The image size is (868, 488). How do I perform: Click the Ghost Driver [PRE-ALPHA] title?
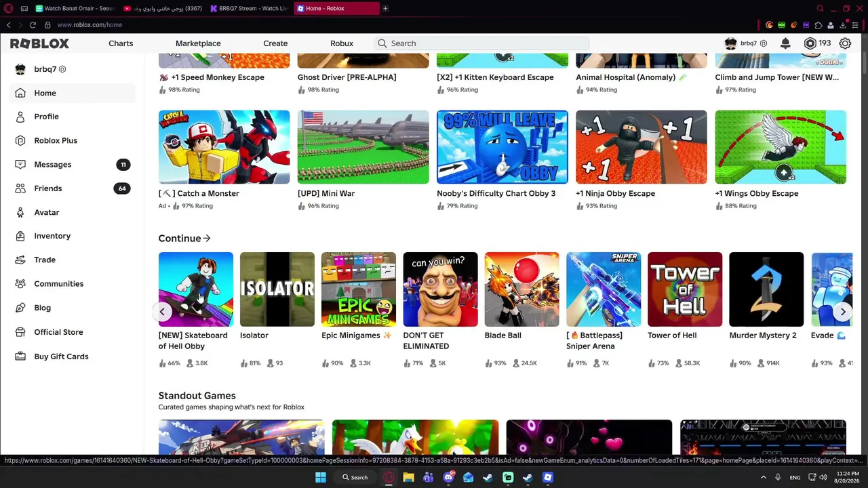(347, 77)
